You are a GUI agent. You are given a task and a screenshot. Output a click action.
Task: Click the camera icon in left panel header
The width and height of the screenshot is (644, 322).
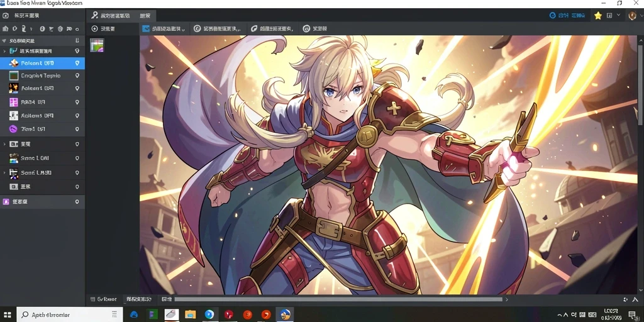pos(5,16)
